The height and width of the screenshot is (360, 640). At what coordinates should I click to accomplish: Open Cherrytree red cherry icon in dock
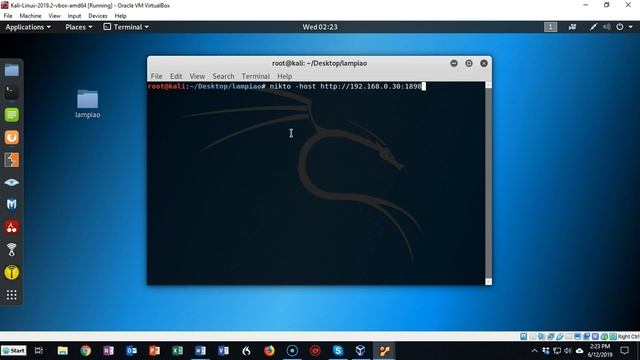pos(11,227)
